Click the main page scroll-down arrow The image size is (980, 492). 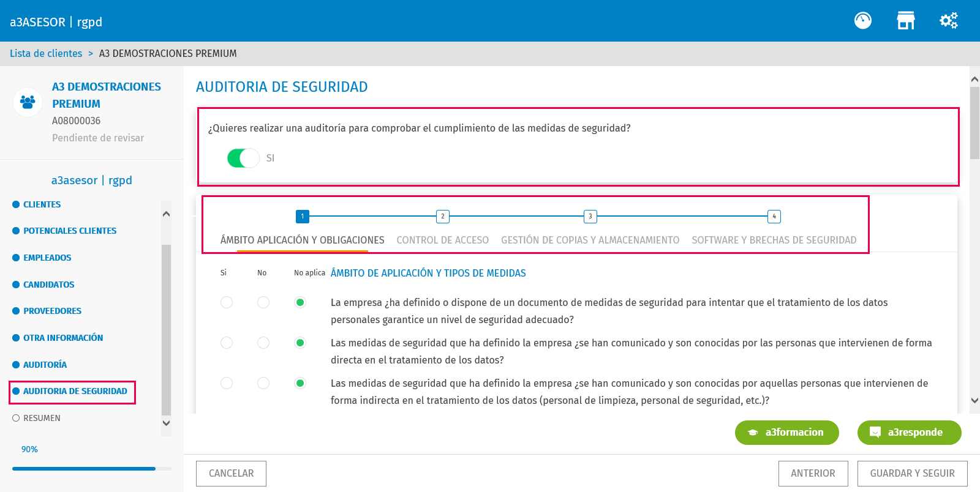point(974,401)
